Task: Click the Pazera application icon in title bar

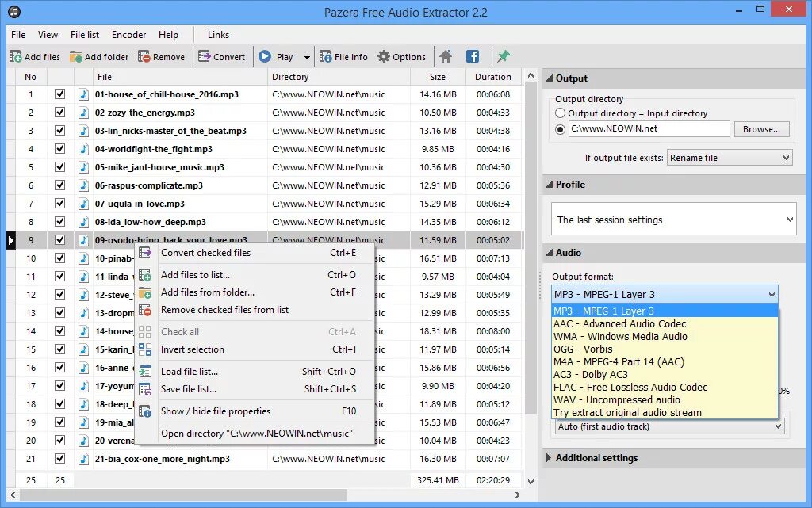Action: 14,11
